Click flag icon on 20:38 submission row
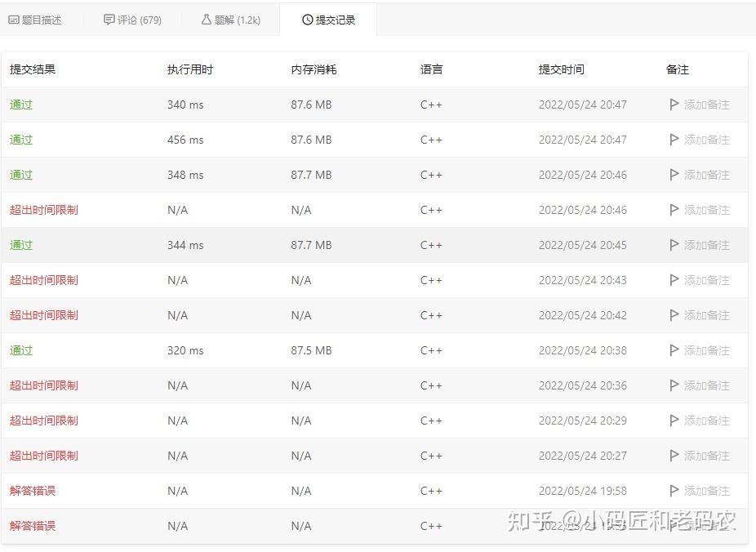Viewport: 756px width, 552px height. click(x=674, y=350)
